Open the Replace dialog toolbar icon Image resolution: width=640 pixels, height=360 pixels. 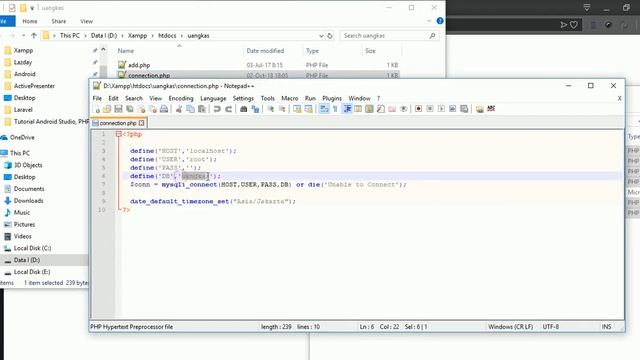click(x=255, y=109)
